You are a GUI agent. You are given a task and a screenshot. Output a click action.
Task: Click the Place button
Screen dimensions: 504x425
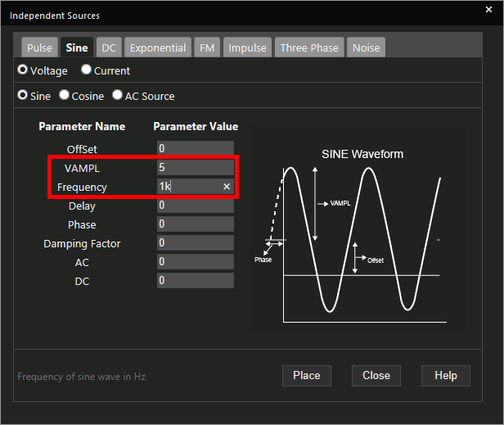pyautogui.click(x=307, y=375)
